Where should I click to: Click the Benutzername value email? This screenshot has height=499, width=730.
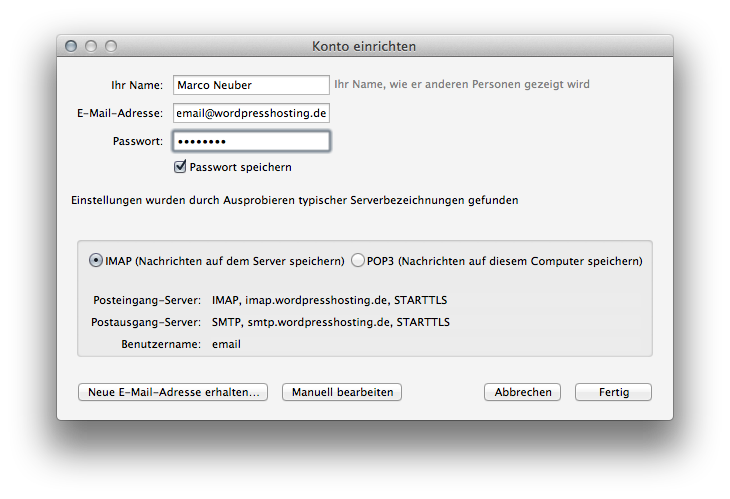point(226,344)
